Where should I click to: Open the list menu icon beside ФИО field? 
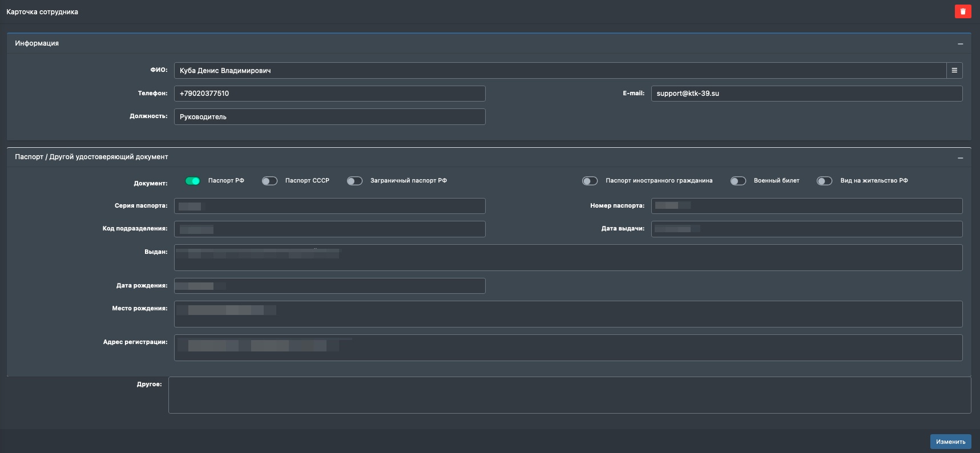(x=954, y=70)
